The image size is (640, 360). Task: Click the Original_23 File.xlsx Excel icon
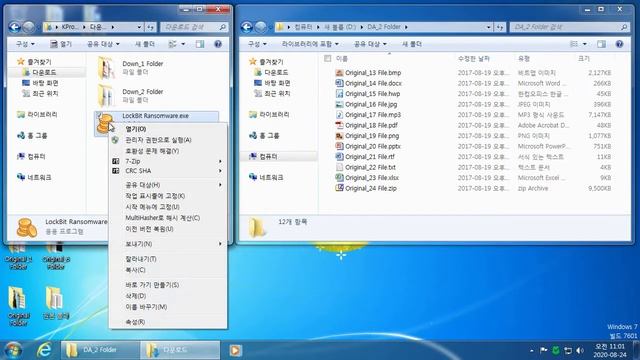[339, 178]
